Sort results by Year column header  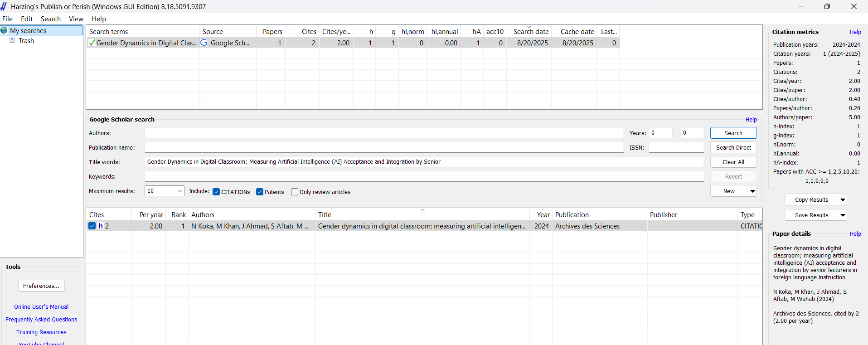pos(541,214)
